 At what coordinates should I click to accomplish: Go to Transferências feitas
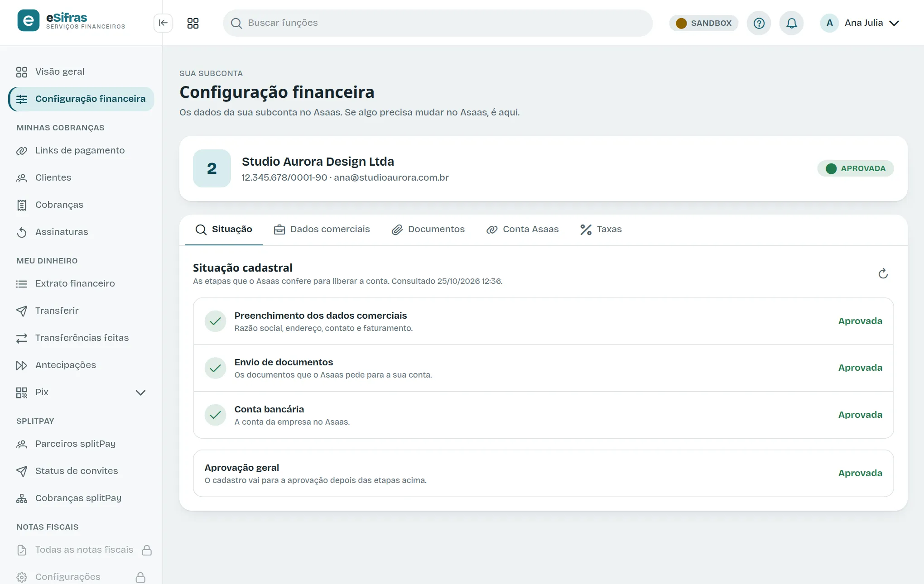(x=81, y=338)
